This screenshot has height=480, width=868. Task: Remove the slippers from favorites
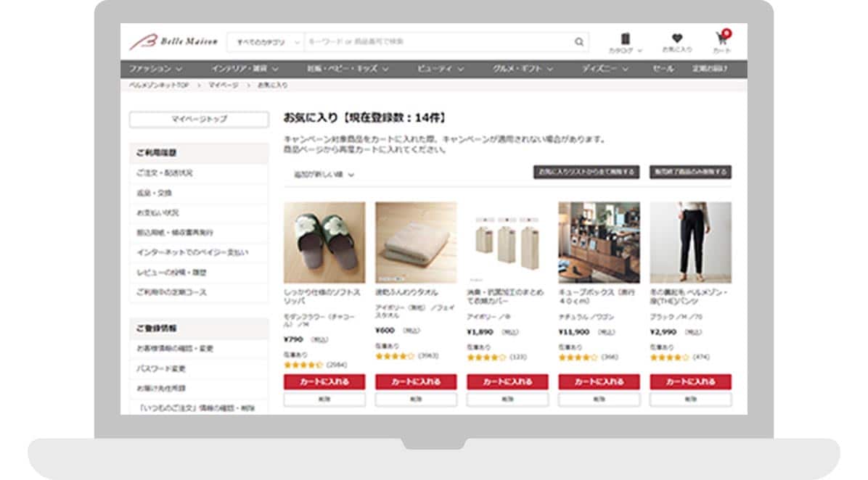point(324,400)
